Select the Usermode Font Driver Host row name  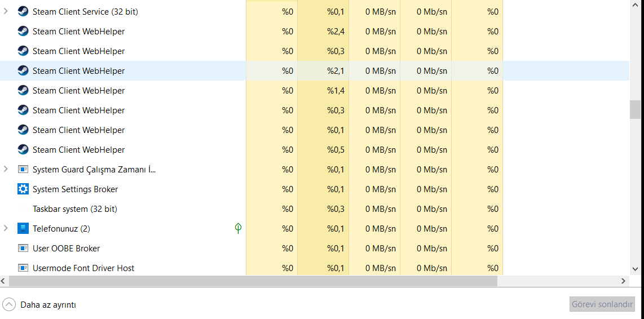[x=83, y=268]
